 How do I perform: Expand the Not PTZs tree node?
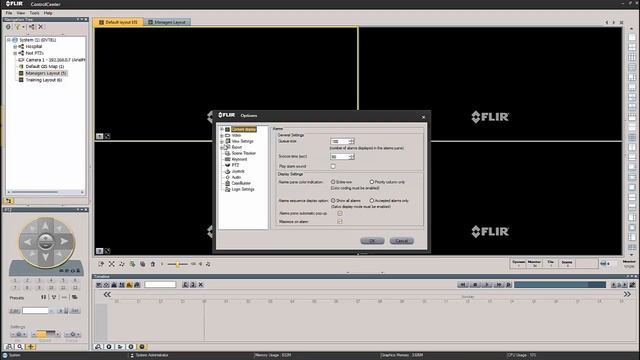pos(15,53)
